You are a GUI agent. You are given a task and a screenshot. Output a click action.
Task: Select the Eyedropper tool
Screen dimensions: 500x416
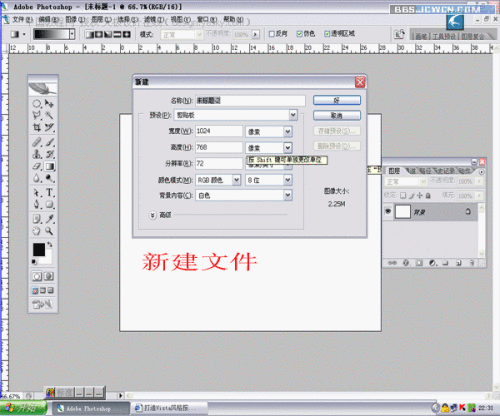50,219
